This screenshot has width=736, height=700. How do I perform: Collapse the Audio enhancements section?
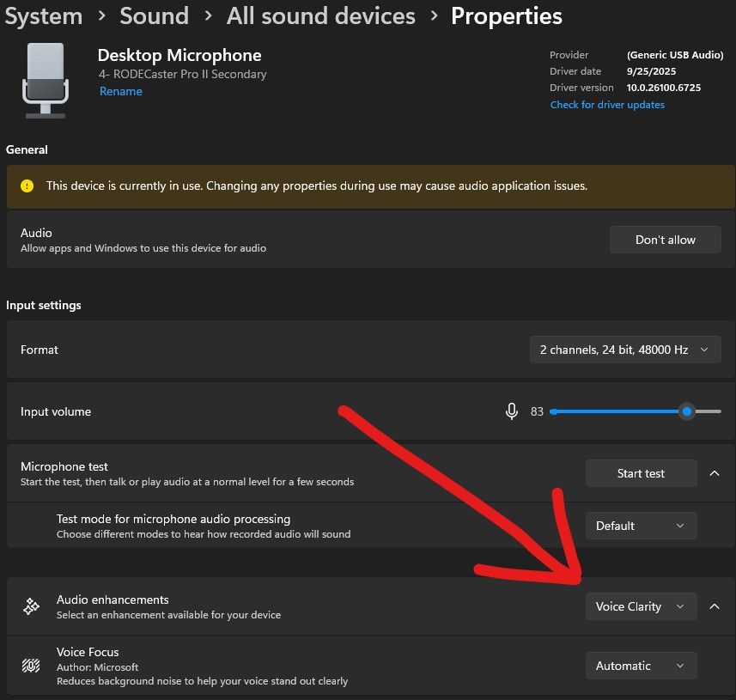(x=715, y=606)
